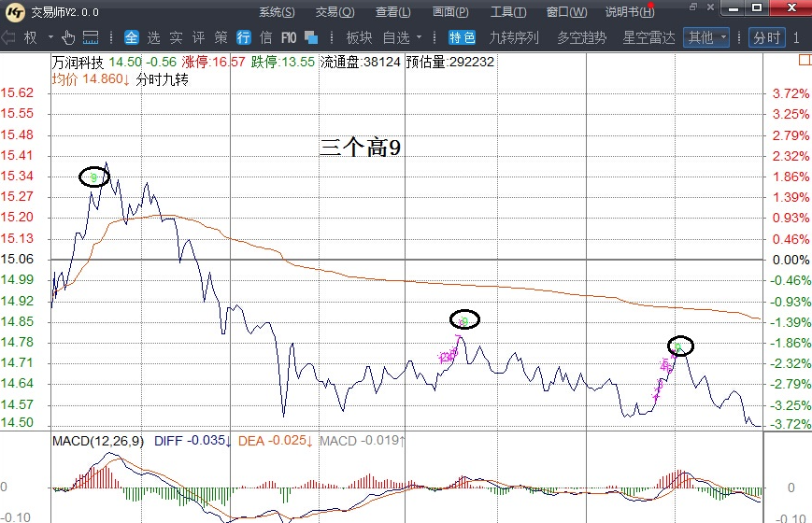
Task: Click the first circled 9 marker on chart
Action: [x=93, y=177]
